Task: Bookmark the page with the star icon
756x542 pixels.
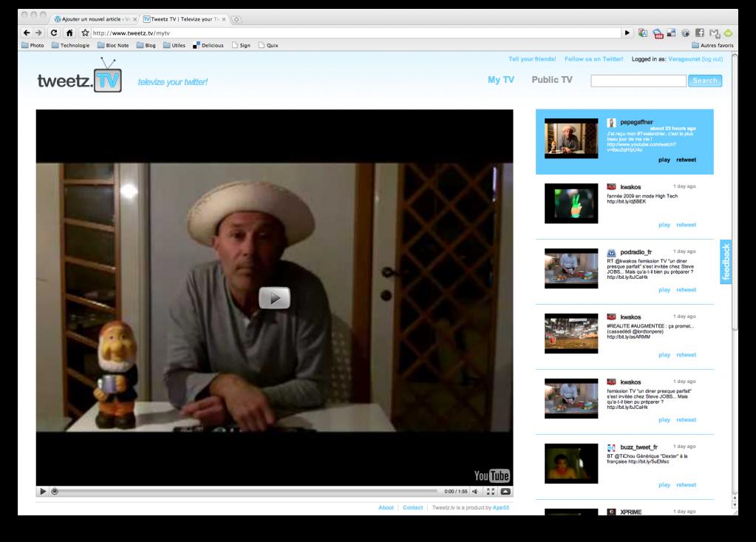Action: click(x=85, y=33)
